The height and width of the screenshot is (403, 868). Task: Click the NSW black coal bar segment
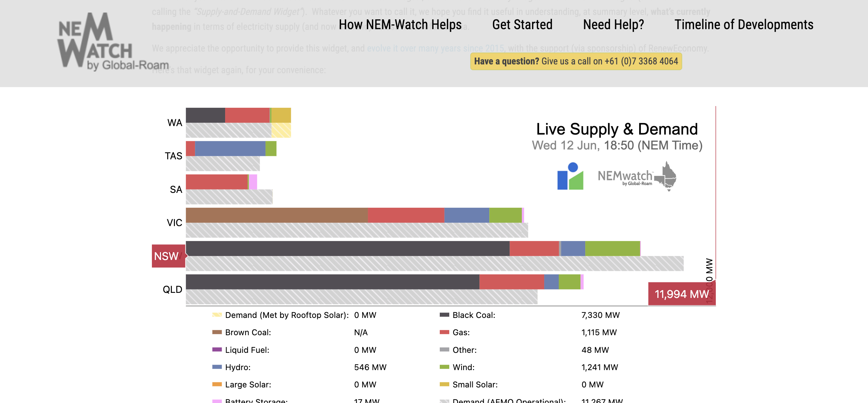348,248
